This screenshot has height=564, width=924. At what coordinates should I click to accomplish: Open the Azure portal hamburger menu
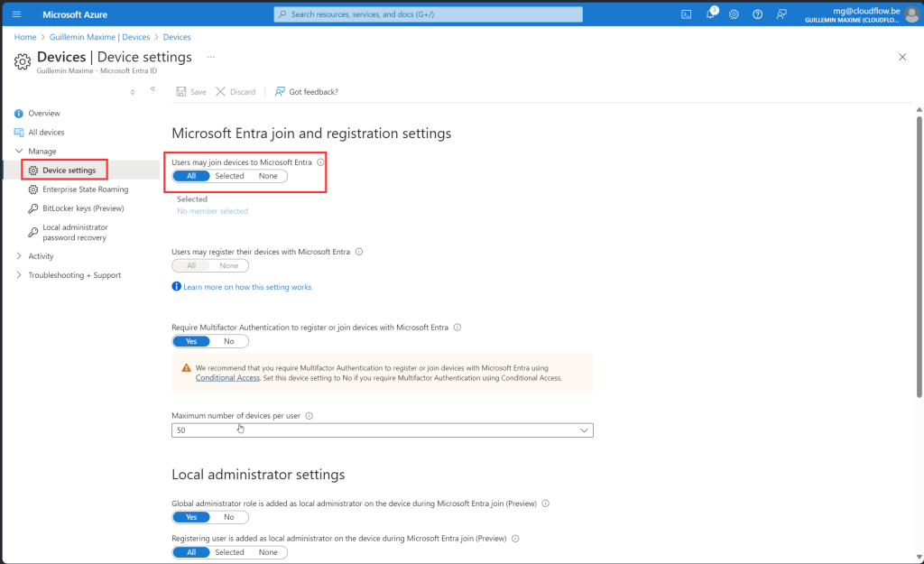click(16, 14)
